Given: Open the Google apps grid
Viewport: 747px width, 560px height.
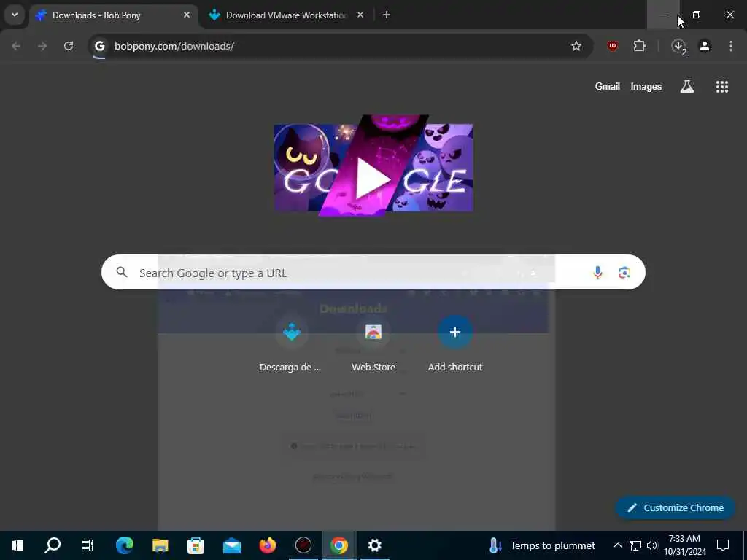Looking at the screenshot, I should point(721,86).
